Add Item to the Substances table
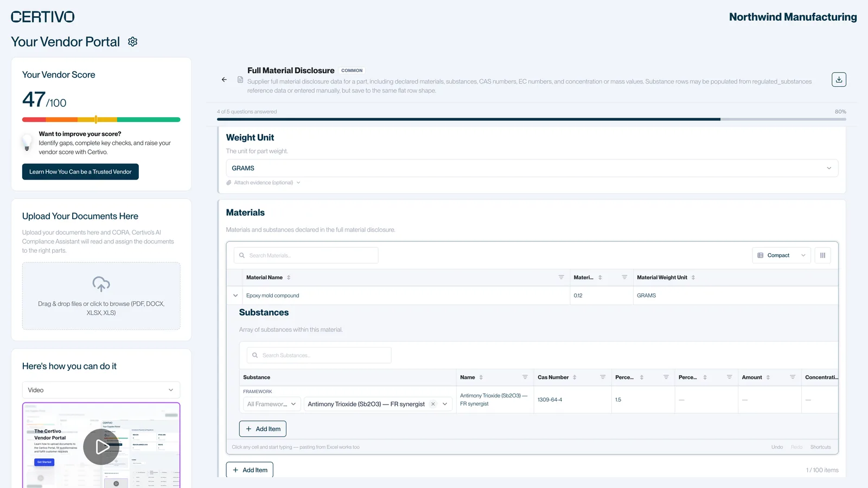This screenshot has width=868, height=488. tap(263, 429)
